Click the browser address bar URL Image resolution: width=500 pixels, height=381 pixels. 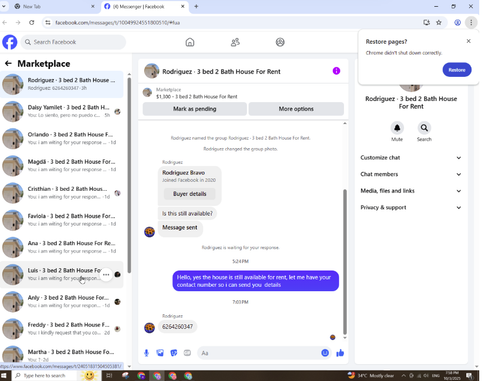(118, 23)
